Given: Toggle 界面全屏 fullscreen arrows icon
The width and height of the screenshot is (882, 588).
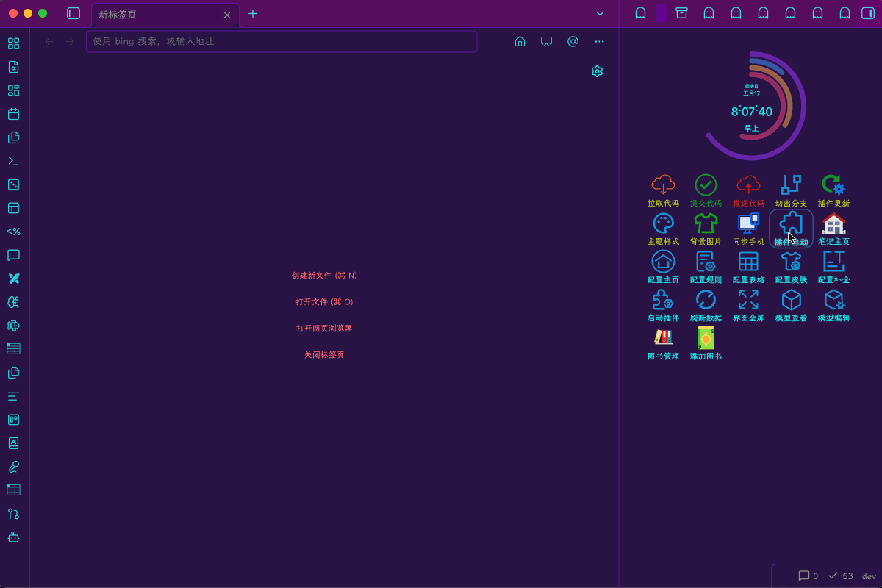Looking at the screenshot, I should click(748, 299).
